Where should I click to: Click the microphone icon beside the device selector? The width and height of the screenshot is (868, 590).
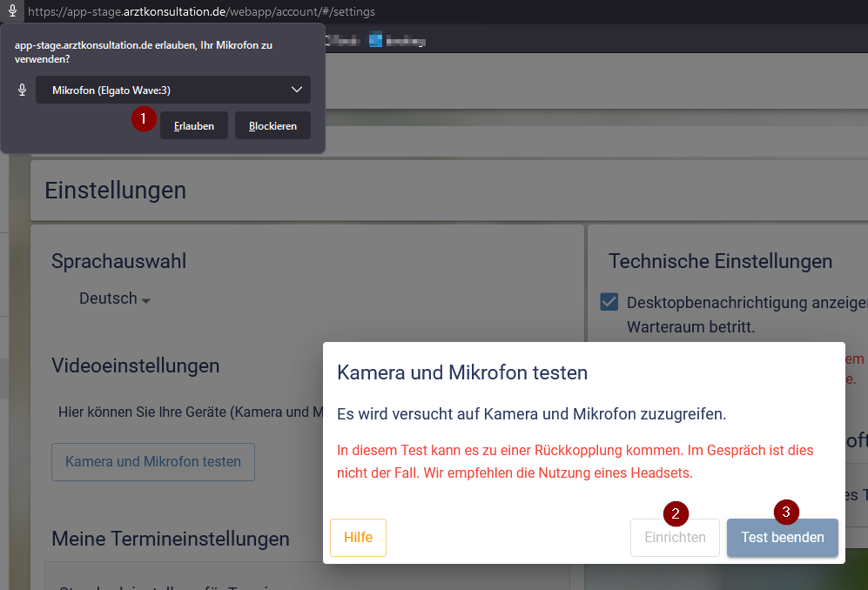pyautogui.click(x=23, y=91)
